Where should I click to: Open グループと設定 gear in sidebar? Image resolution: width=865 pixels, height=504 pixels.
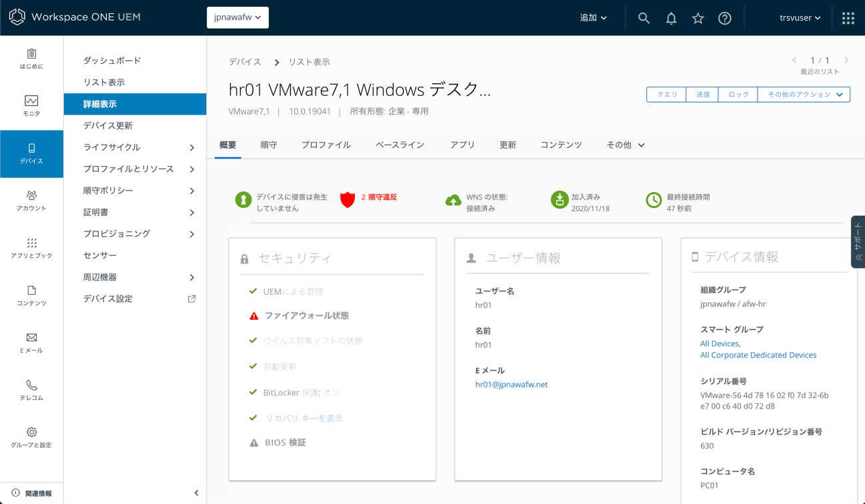pyautogui.click(x=31, y=437)
